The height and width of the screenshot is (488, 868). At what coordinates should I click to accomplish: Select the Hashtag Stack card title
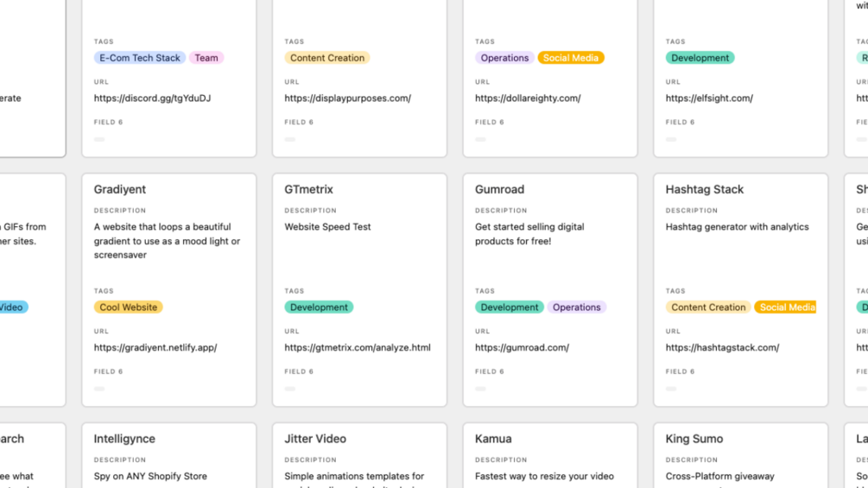(x=704, y=189)
